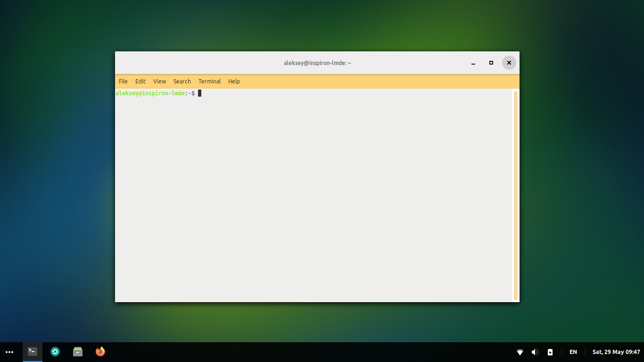Open the file manager from the taskbar

78,352
